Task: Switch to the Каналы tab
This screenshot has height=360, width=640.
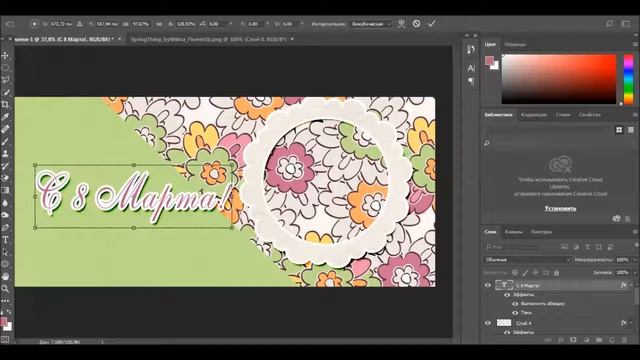Action: tap(513, 231)
